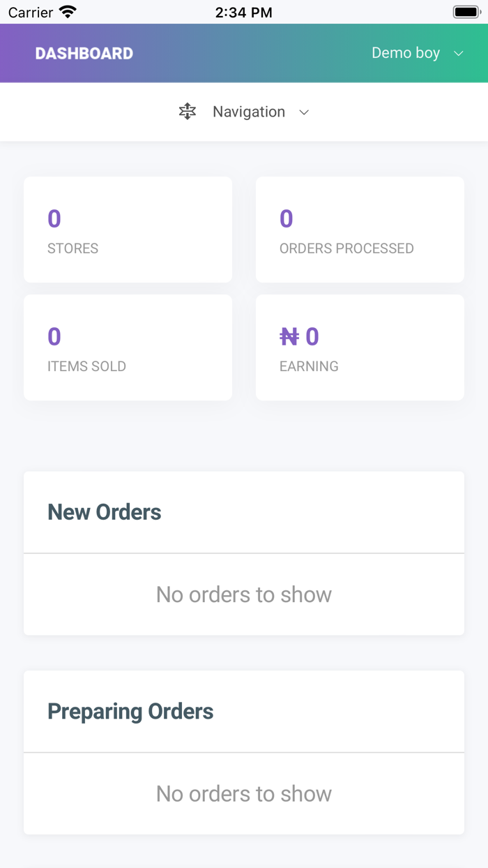Select the STORES stat card
Screen dimensions: 488x868
[x=128, y=229]
